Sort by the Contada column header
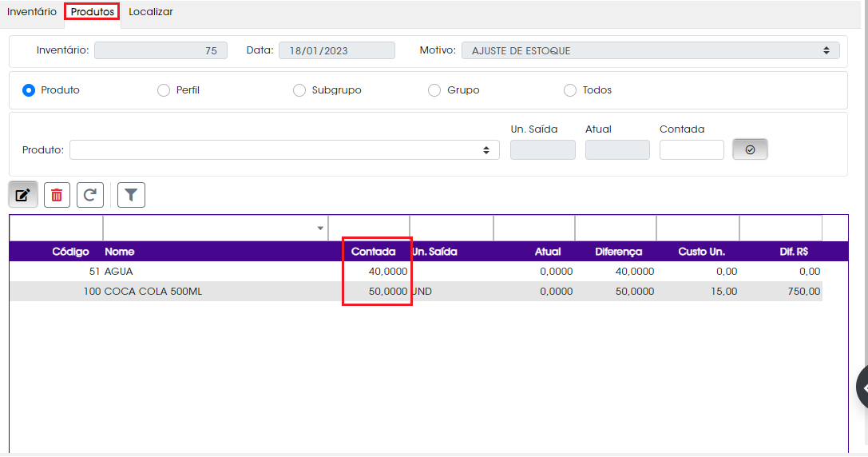Image resolution: width=868 pixels, height=457 pixels. 373,252
